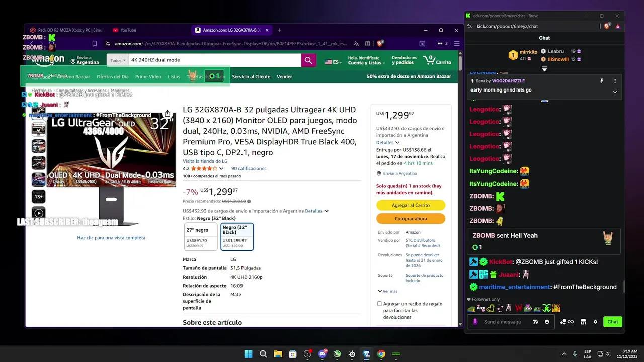Select the Negro (32" Black) style option

click(x=237, y=236)
